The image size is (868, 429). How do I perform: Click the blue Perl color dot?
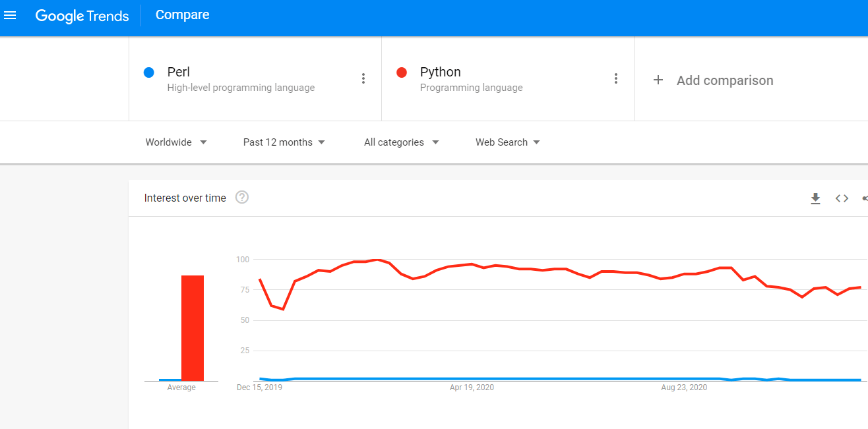[x=149, y=72]
